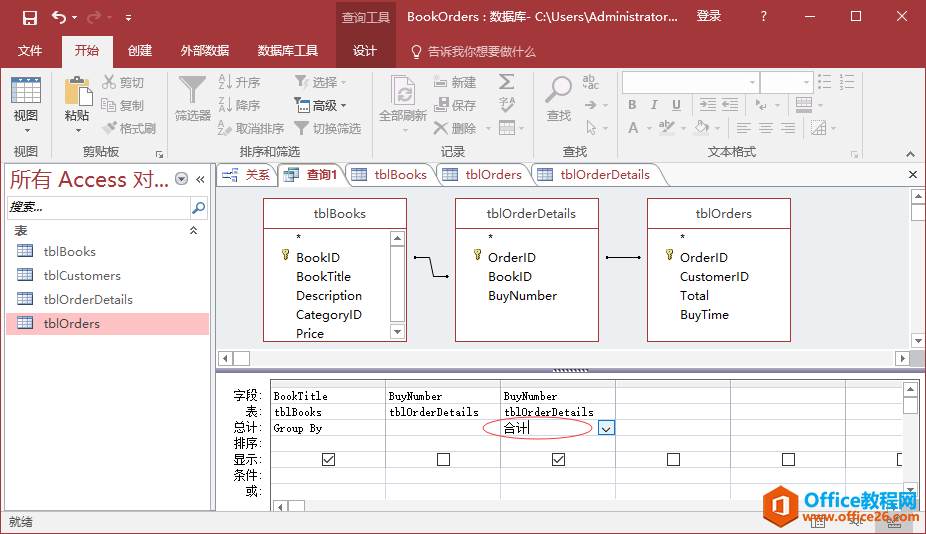Click the Save icon in quick access toolbar

[x=30, y=17]
